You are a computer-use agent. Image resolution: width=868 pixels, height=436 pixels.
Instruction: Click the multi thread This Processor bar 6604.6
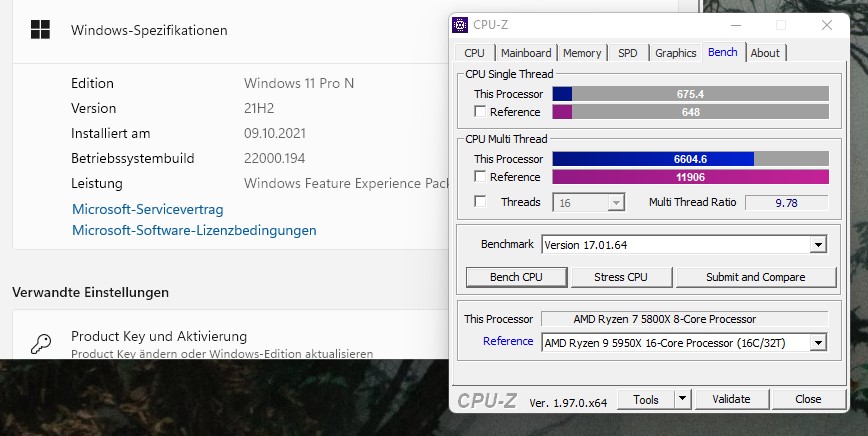(690, 159)
